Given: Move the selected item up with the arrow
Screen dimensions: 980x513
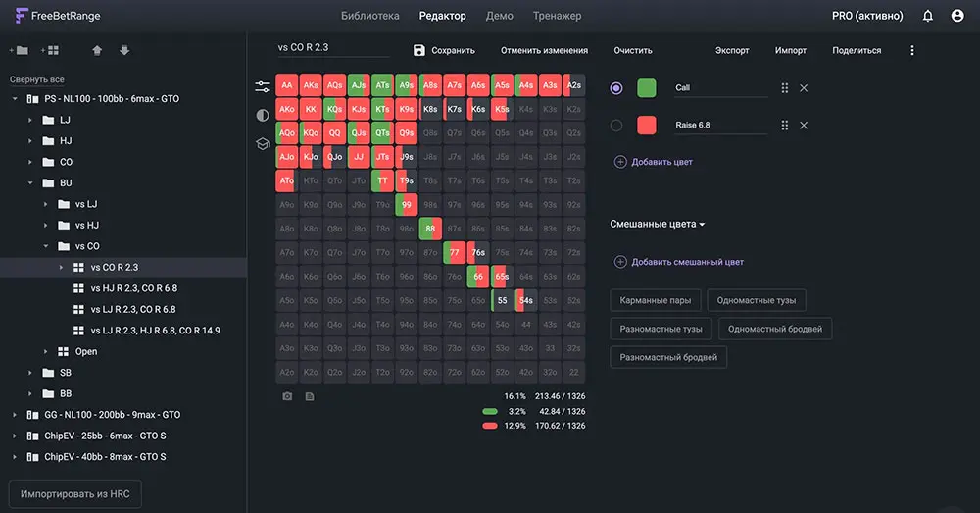Looking at the screenshot, I should (x=96, y=50).
